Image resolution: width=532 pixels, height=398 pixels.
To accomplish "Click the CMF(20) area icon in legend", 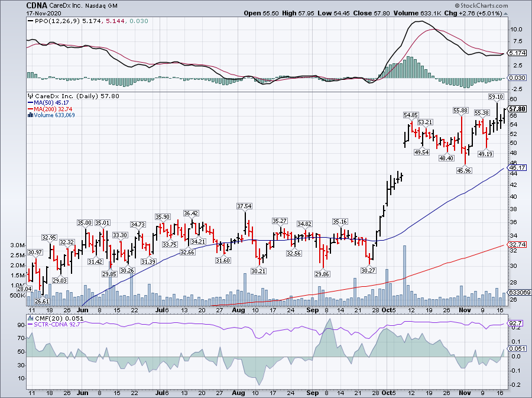I will pyautogui.click(x=31, y=319).
